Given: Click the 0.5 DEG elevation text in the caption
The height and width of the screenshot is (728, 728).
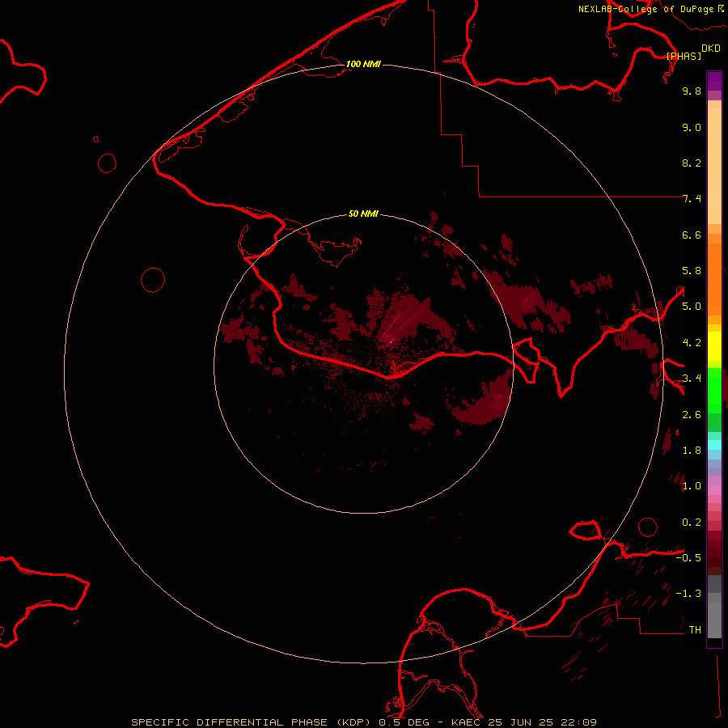Looking at the screenshot, I should [405, 722].
